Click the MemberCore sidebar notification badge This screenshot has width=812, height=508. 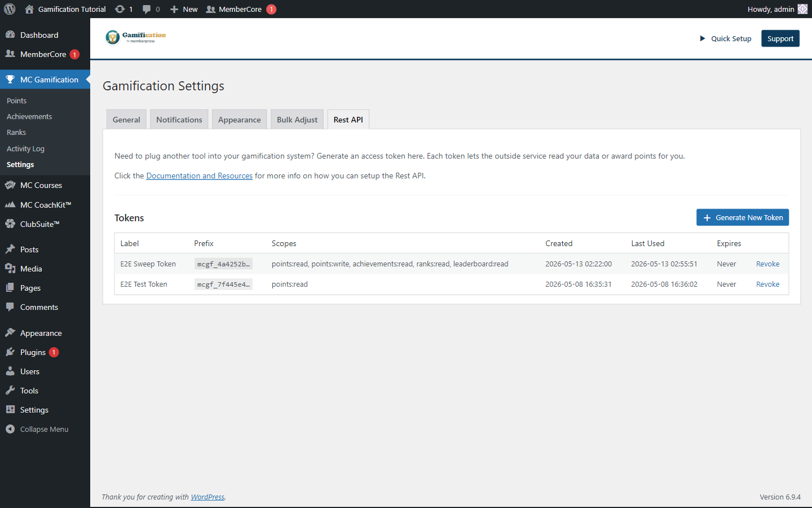74,54
